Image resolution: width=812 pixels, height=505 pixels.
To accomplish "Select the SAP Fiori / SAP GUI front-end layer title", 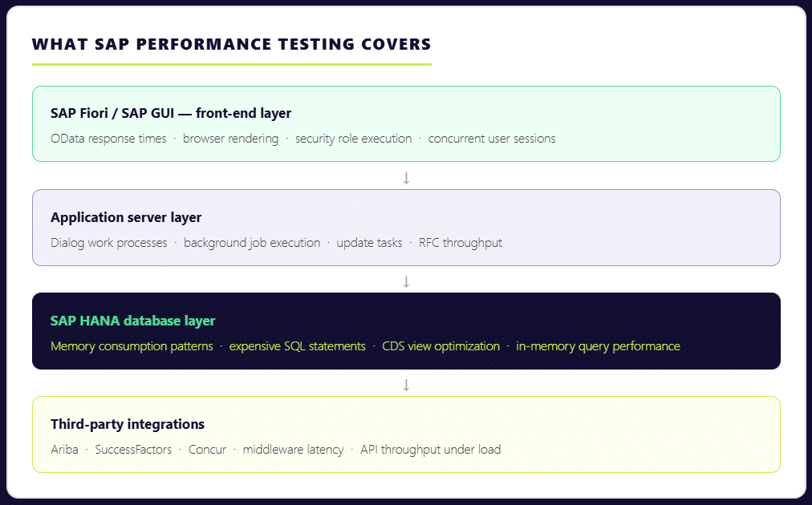I will pyautogui.click(x=170, y=113).
